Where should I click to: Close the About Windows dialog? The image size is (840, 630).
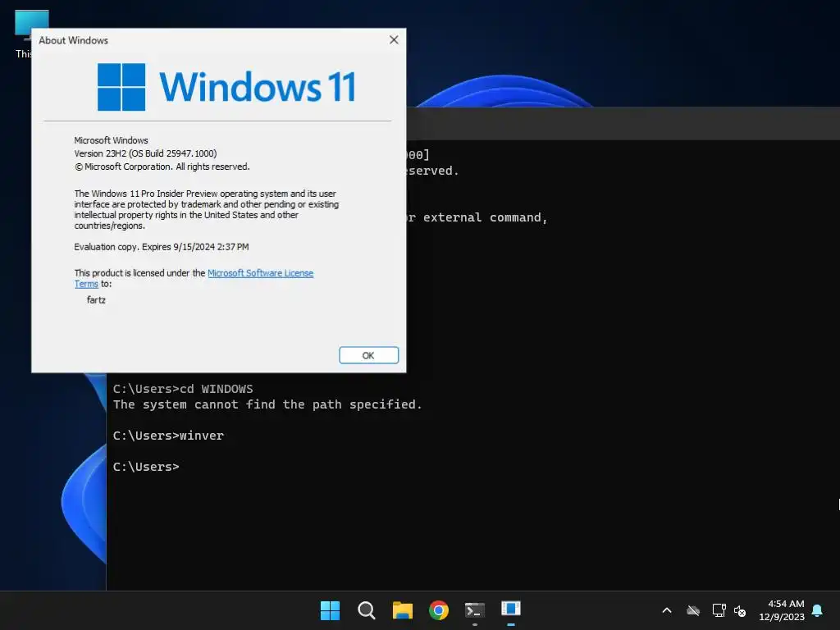point(394,40)
